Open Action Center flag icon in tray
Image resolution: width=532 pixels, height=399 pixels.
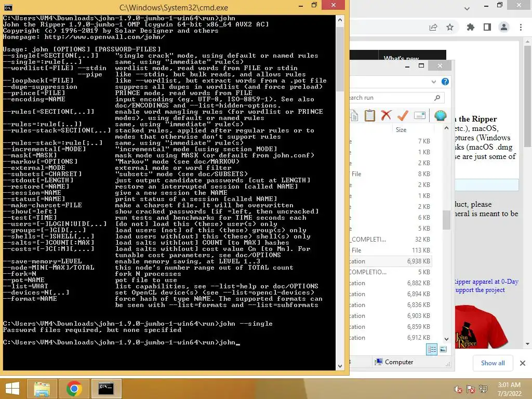(x=471, y=389)
